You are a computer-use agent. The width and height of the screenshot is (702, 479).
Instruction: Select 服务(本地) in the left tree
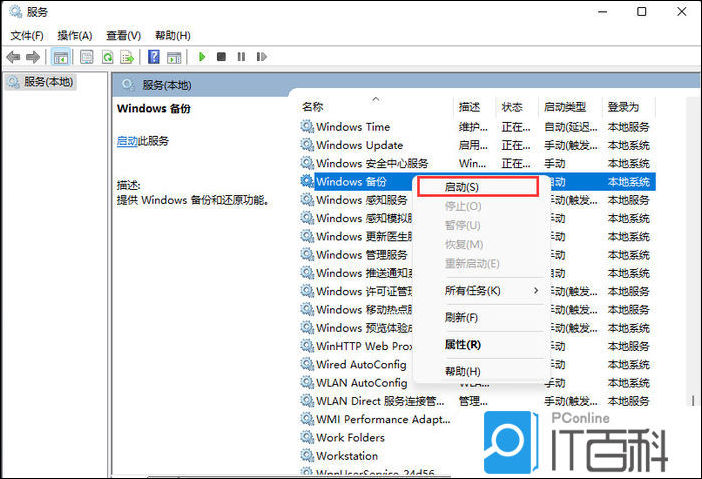(x=41, y=82)
